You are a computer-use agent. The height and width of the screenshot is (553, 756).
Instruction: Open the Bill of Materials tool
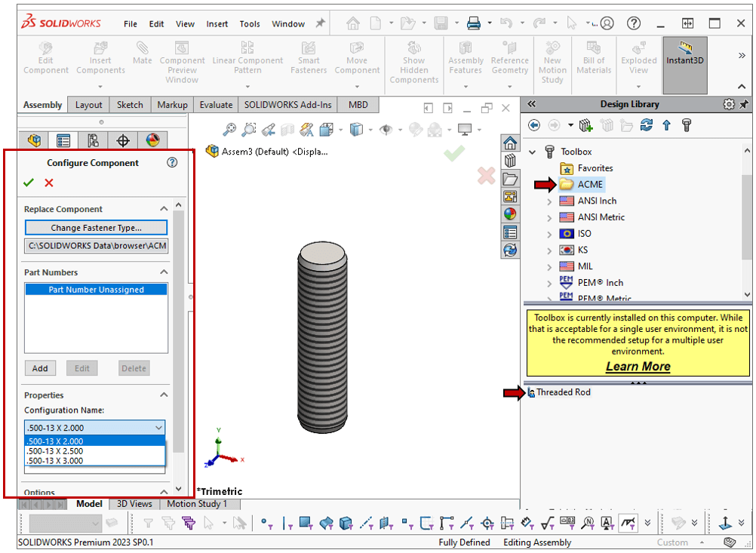pos(593,57)
